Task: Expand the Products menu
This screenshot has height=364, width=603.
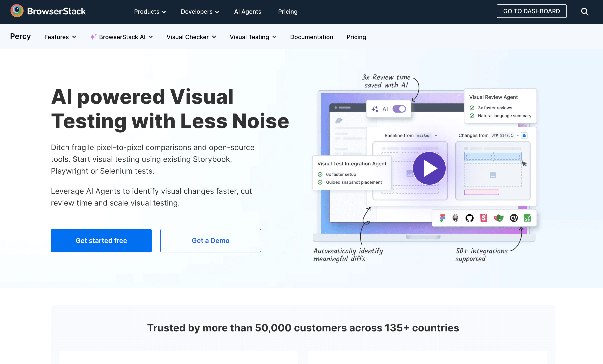Action: click(x=150, y=12)
